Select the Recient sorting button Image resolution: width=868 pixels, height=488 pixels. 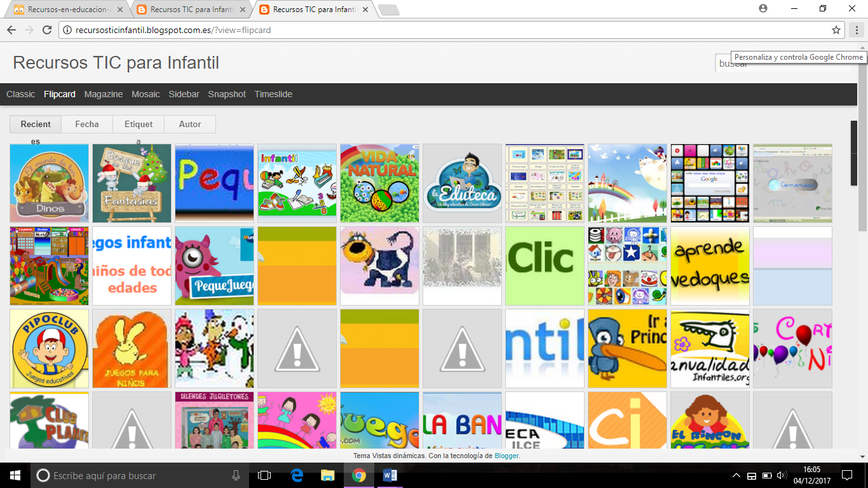point(36,124)
